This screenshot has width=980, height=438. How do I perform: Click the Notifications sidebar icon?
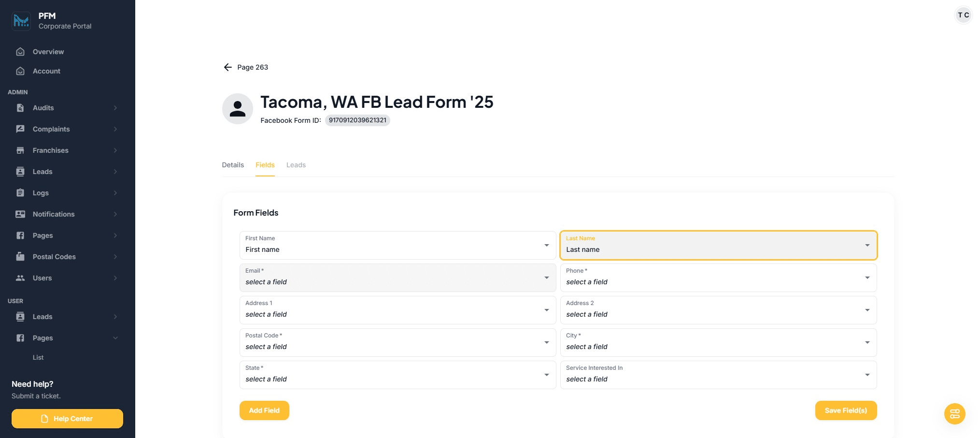tap(20, 214)
